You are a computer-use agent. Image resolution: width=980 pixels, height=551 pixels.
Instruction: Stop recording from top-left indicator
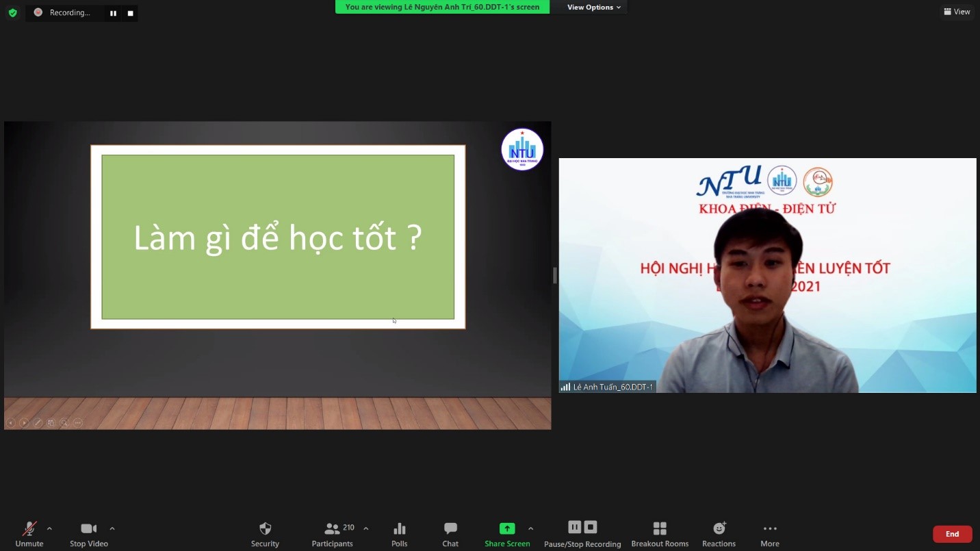tap(130, 13)
